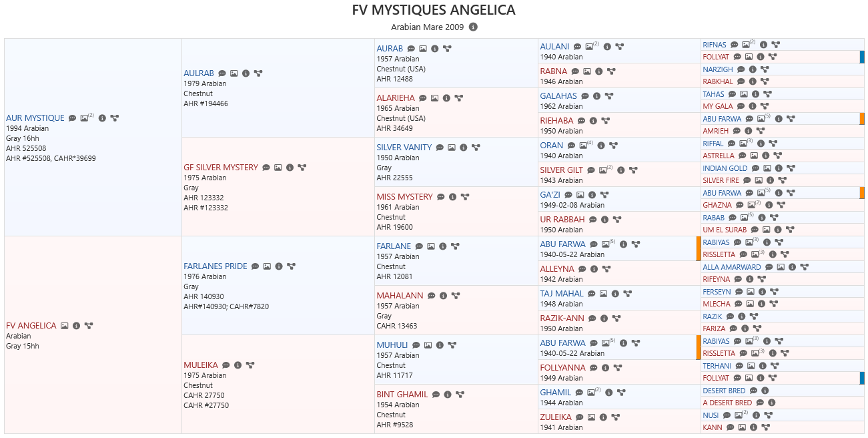868x438 pixels.
Task: Open photo icon beside FV ANGELICA
Action: coord(65,326)
